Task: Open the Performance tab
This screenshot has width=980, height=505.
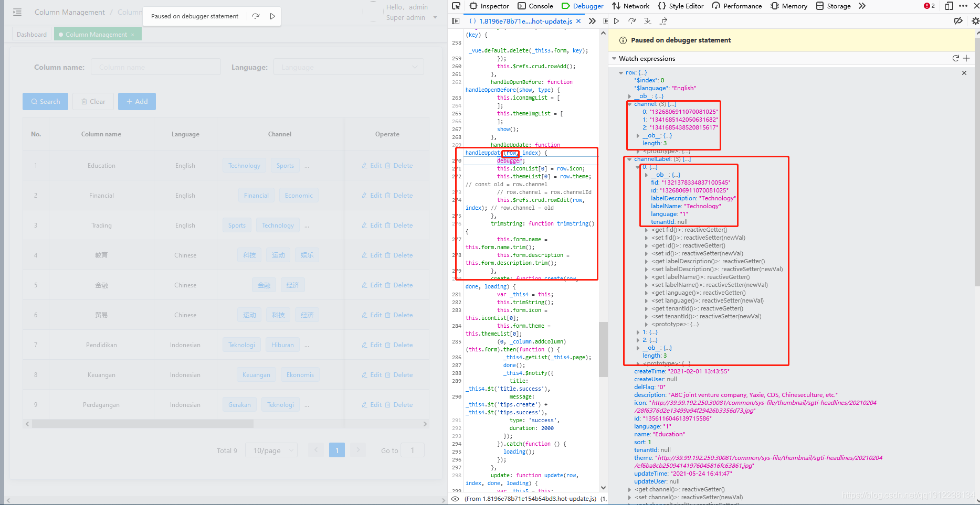Action: pos(737,6)
